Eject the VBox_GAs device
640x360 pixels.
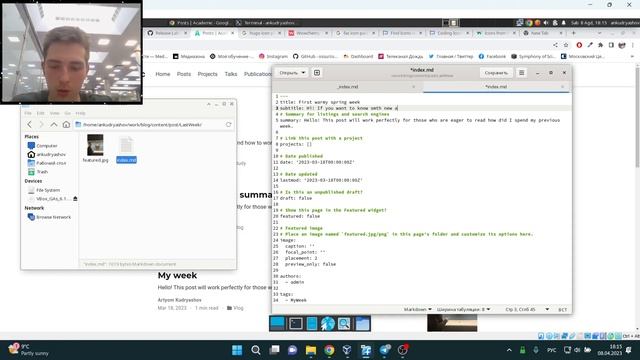[x=75, y=199]
